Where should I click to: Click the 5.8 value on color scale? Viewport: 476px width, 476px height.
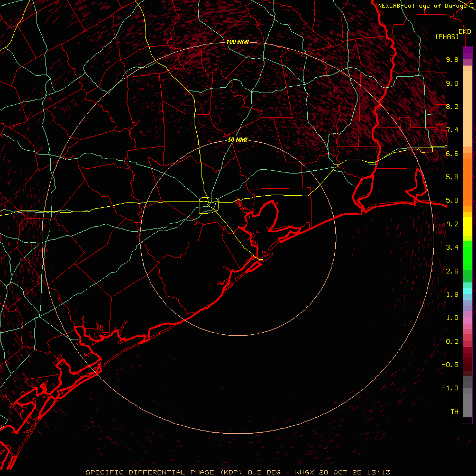(x=452, y=177)
